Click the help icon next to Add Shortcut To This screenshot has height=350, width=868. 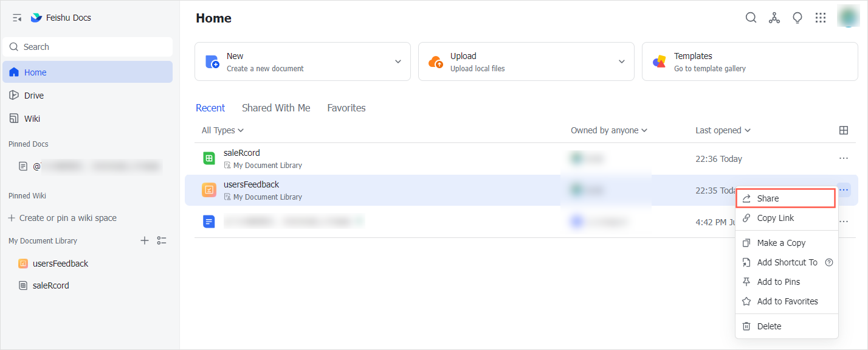tap(828, 262)
